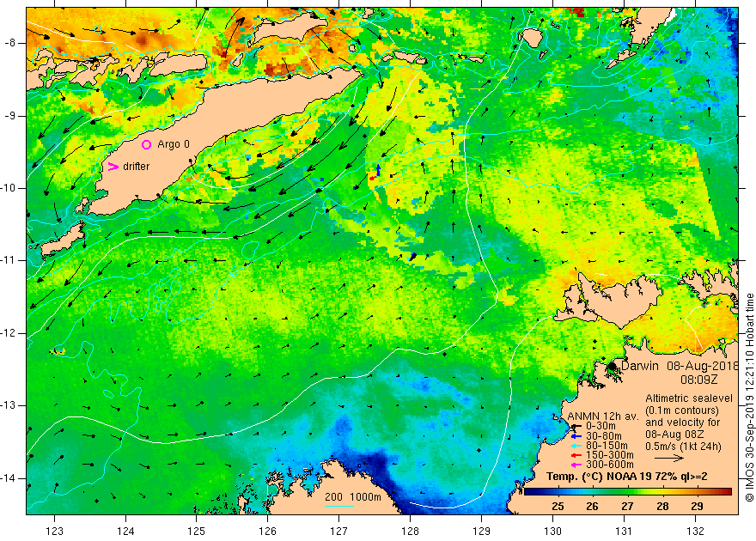Click the '123' longitude axis label
Image resolution: width=756 pixels, height=541 pixels.
pyautogui.click(x=54, y=532)
